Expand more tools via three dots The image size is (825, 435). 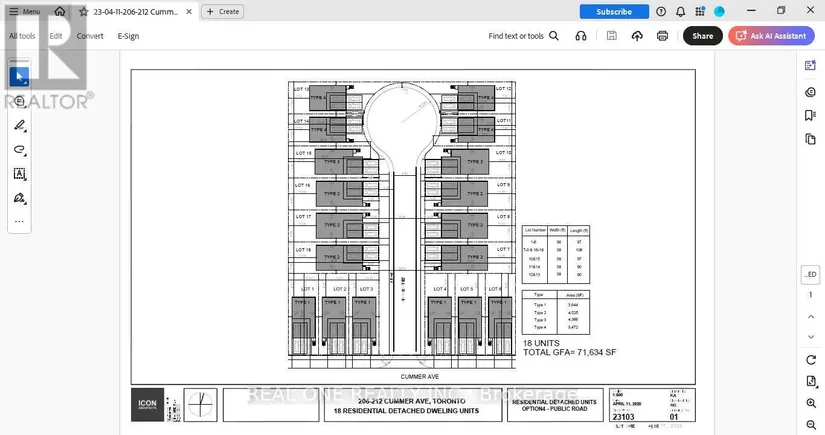click(x=19, y=221)
